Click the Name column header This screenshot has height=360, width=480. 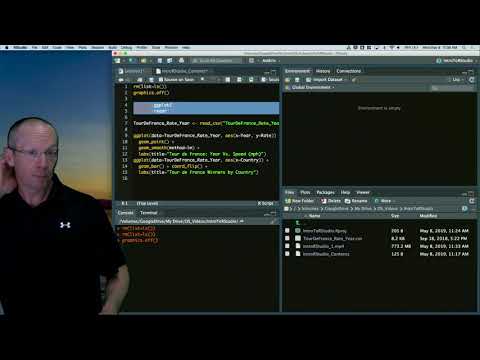pos(314,216)
